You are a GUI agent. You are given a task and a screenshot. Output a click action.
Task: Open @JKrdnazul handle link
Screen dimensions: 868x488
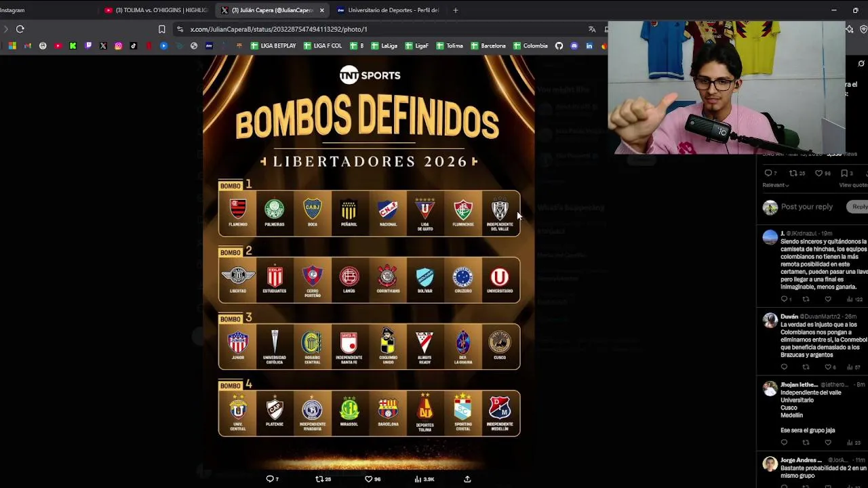(x=802, y=234)
